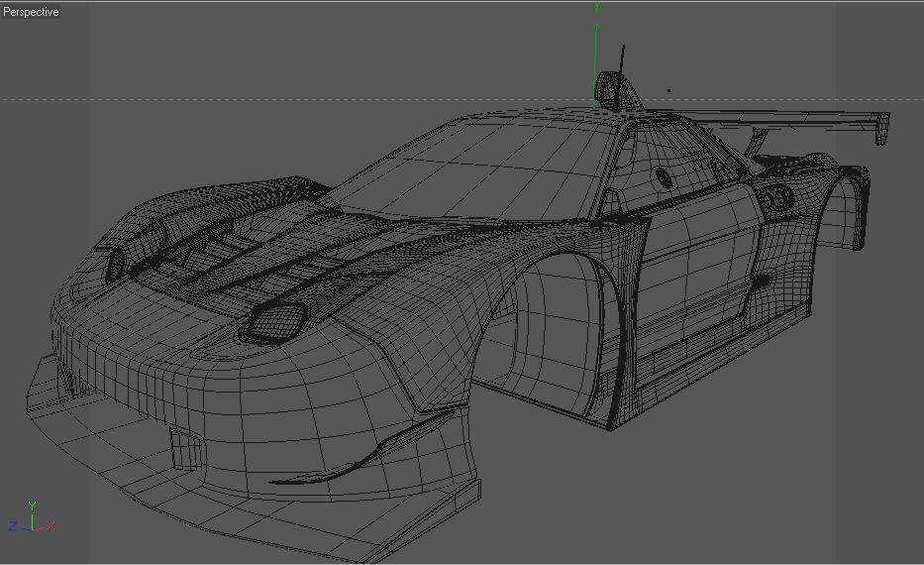Select the XYZ axis indicator gizmo
Screen dimensions: 924x565
pos(32,518)
